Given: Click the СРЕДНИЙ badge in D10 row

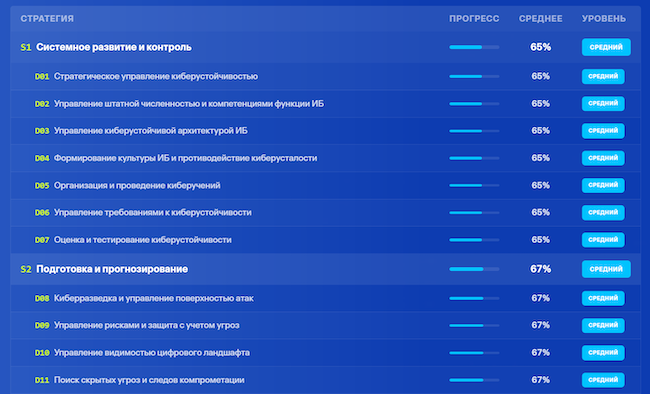Looking at the screenshot, I should point(603,353).
